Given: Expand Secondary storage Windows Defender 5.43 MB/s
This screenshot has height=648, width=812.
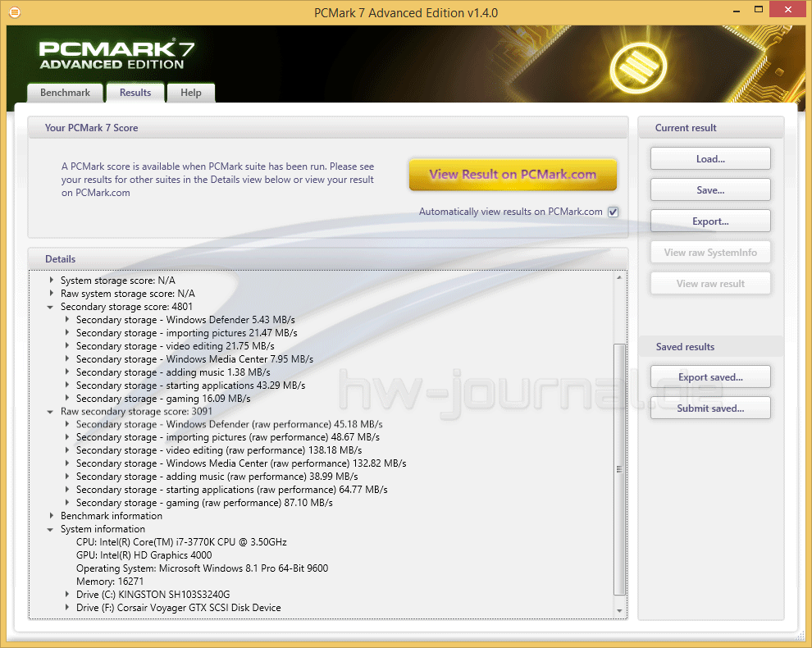Looking at the screenshot, I should click(66, 320).
